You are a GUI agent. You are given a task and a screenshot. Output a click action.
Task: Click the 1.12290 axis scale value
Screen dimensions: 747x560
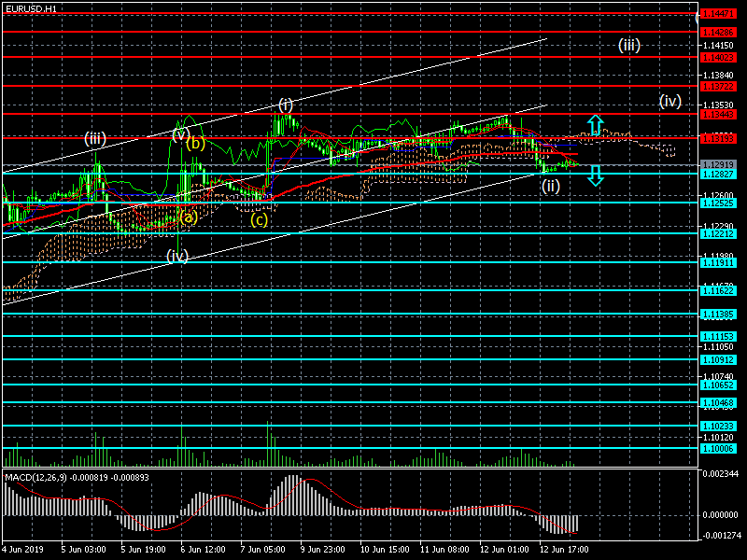point(718,225)
